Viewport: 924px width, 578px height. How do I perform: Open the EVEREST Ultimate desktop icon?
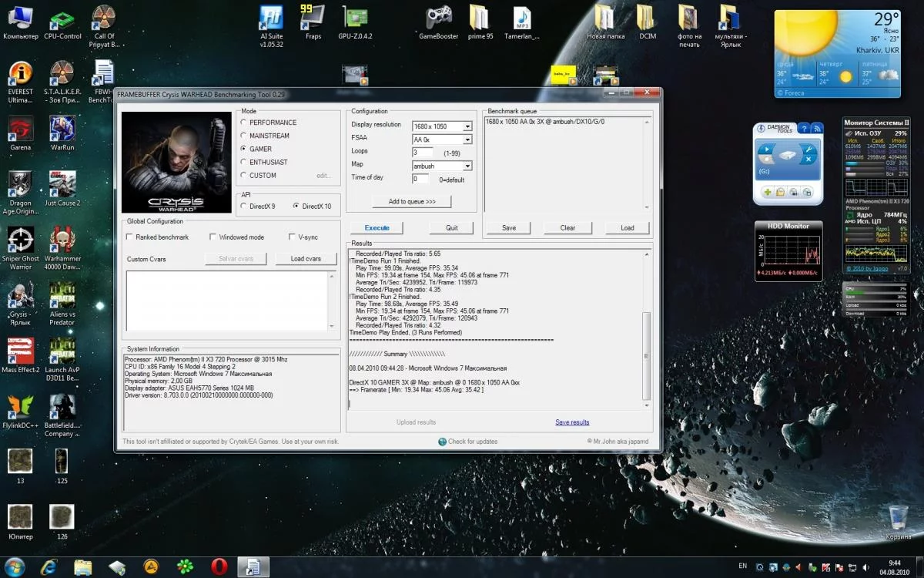point(20,73)
